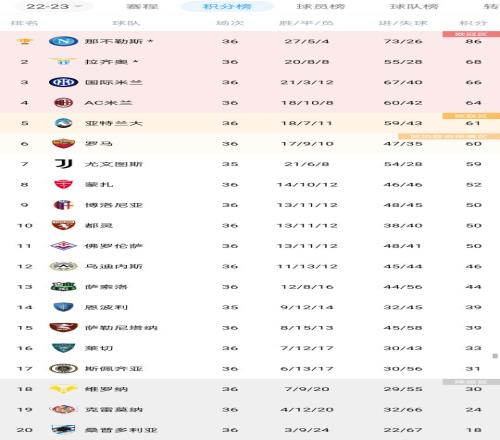Click the Fiorentina purple crest
Screen dimensions: 500x440
[63, 246]
